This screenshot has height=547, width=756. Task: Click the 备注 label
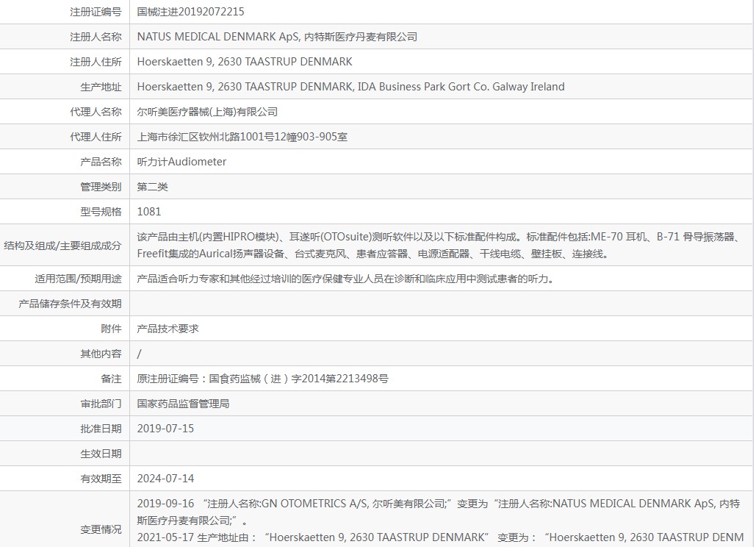click(x=111, y=379)
